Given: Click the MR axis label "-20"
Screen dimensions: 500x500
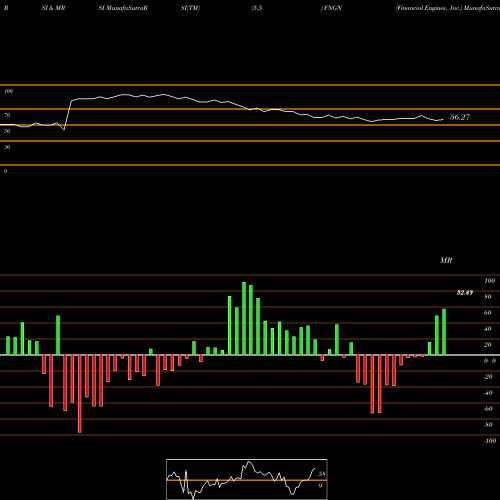Looking at the screenshot, I should (x=488, y=377).
